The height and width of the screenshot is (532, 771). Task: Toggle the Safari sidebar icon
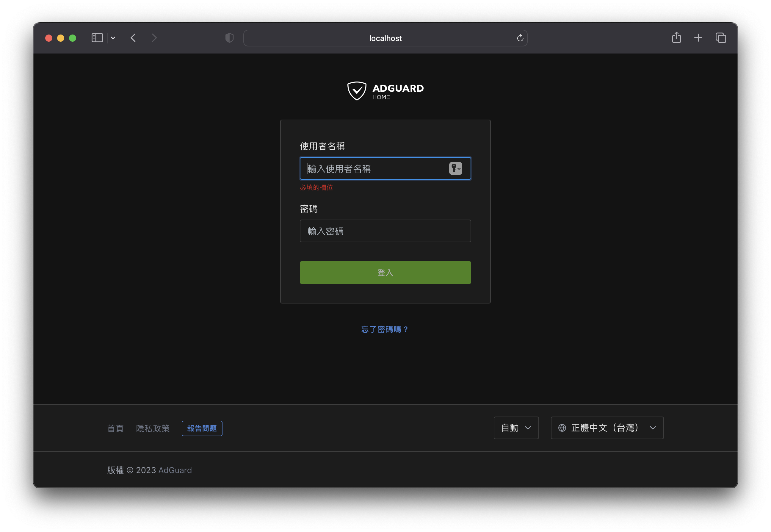pos(97,38)
